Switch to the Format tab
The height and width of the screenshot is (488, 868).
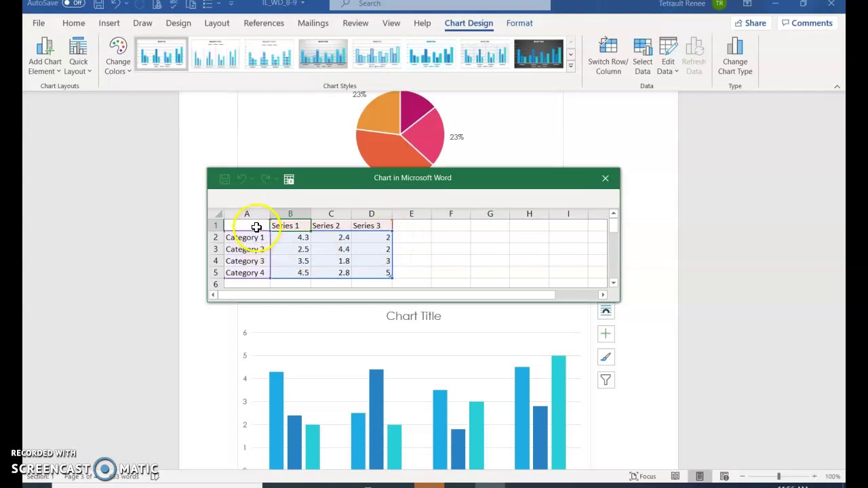pos(519,23)
